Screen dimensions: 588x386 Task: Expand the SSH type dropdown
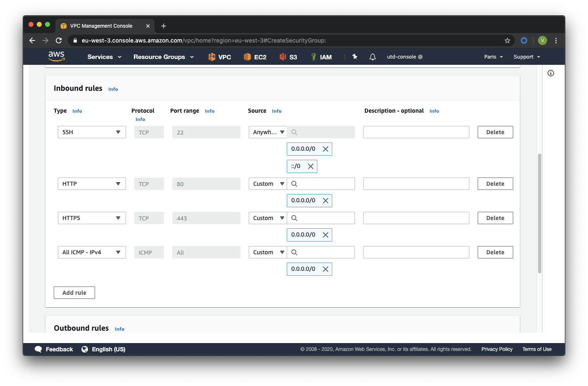click(x=92, y=132)
